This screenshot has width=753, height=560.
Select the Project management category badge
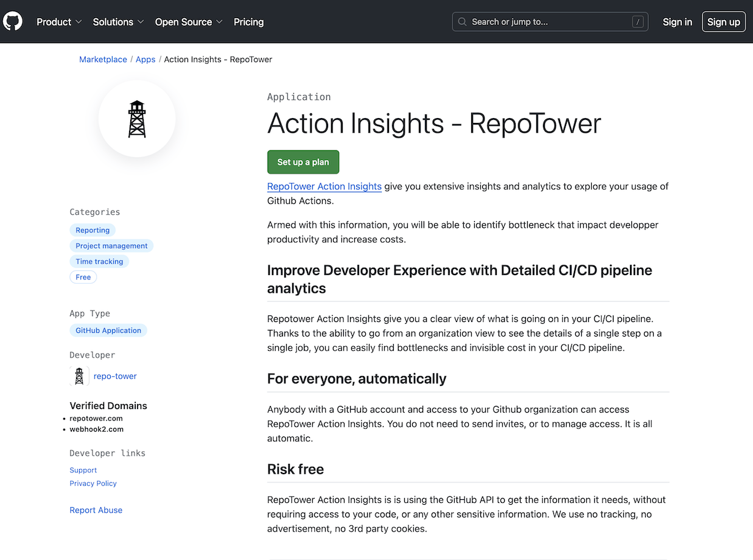pos(111,245)
